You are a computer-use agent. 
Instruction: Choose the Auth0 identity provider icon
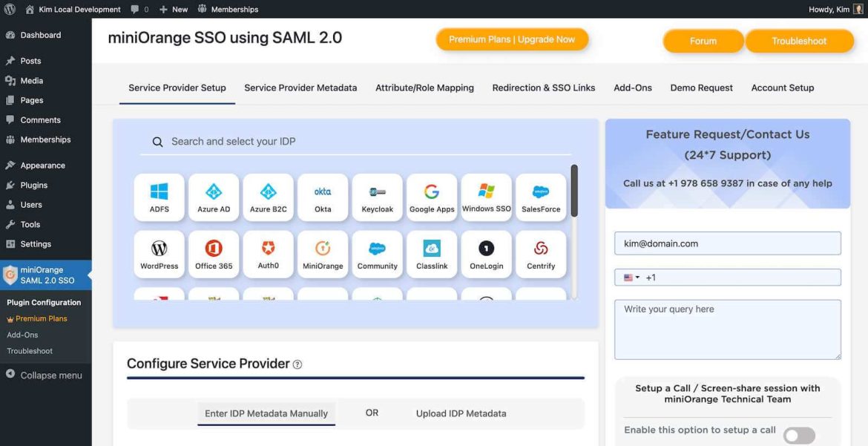268,255
